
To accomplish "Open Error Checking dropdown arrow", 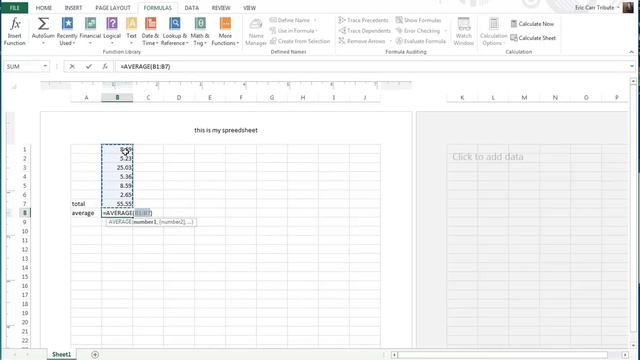I will click(x=445, y=31).
